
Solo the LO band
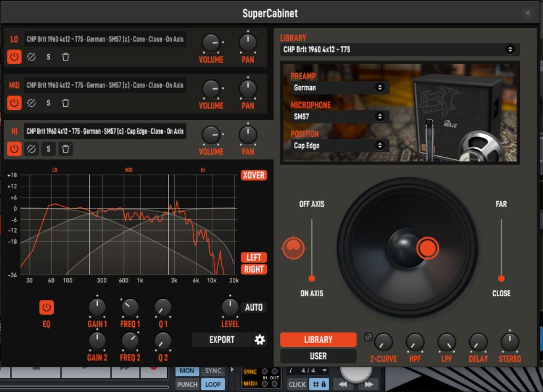48,57
